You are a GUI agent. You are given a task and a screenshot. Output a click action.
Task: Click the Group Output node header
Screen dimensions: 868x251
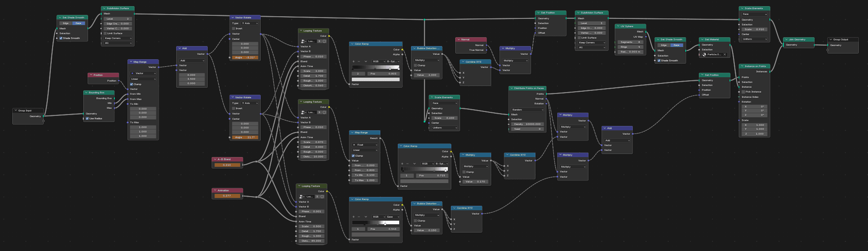tap(843, 39)
